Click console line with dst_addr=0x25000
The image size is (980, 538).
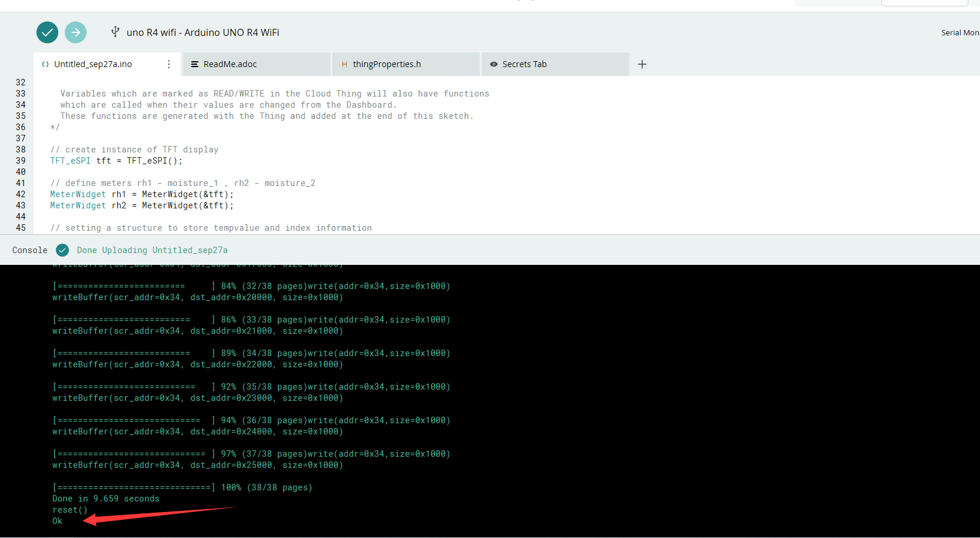coord(198,465)
